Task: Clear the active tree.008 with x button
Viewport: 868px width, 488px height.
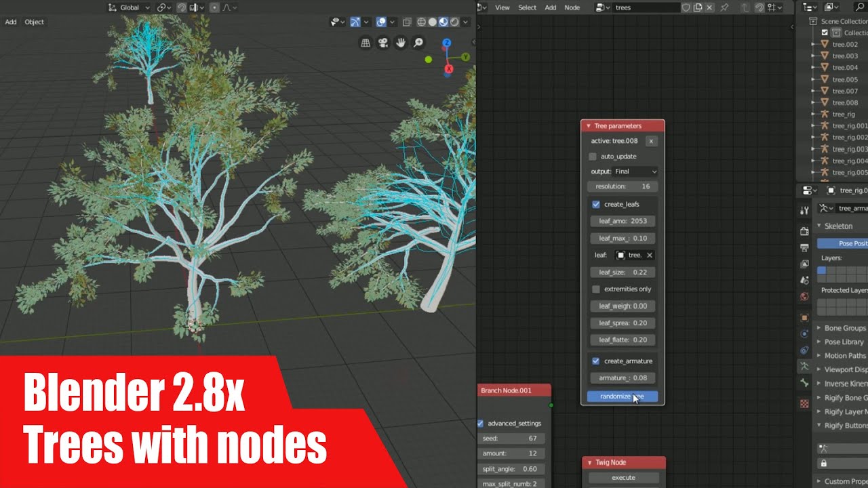Action: (651, 141)
